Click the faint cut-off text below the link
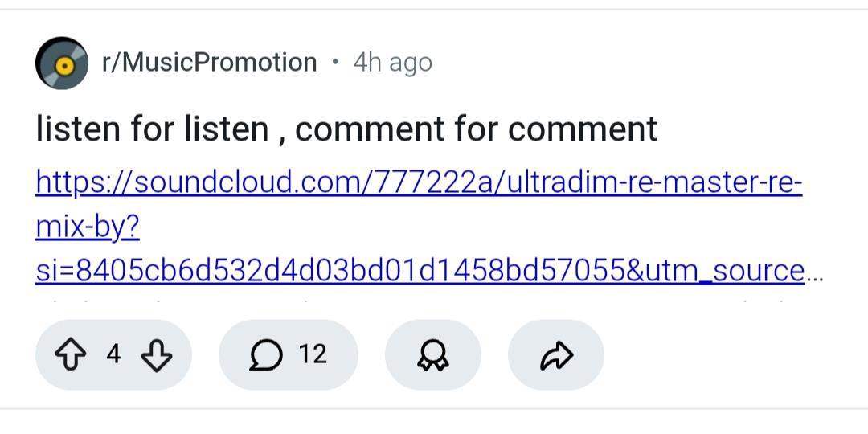 click(x=402, y=302)
